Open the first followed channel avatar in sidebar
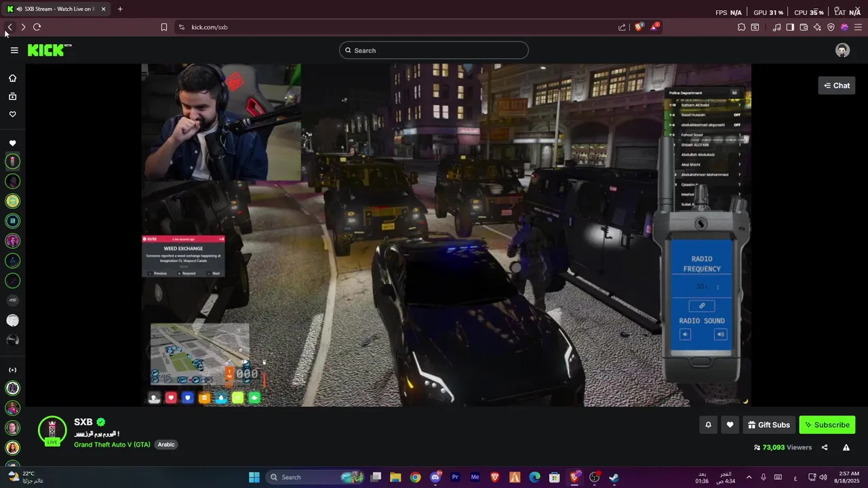Viewport: 868px width, 488px height. [x=12, y=161]
